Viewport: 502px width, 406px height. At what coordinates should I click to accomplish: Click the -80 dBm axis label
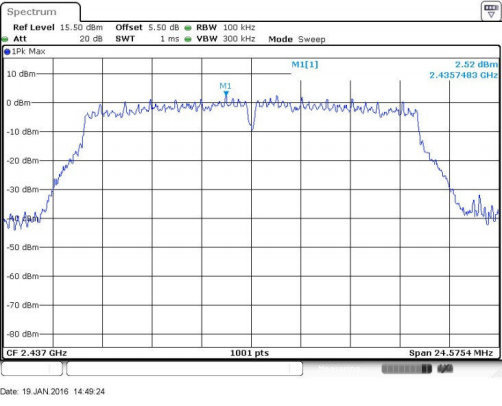[x=23, y=334]
